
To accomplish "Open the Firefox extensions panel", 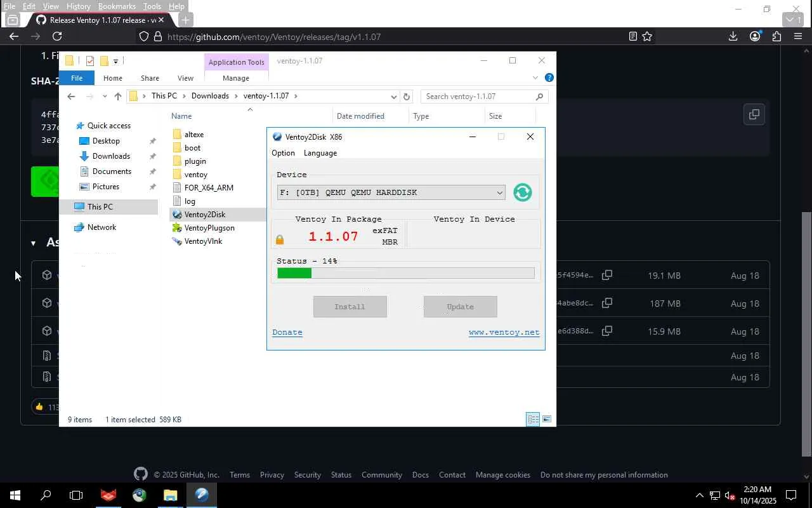I will 776,37.
